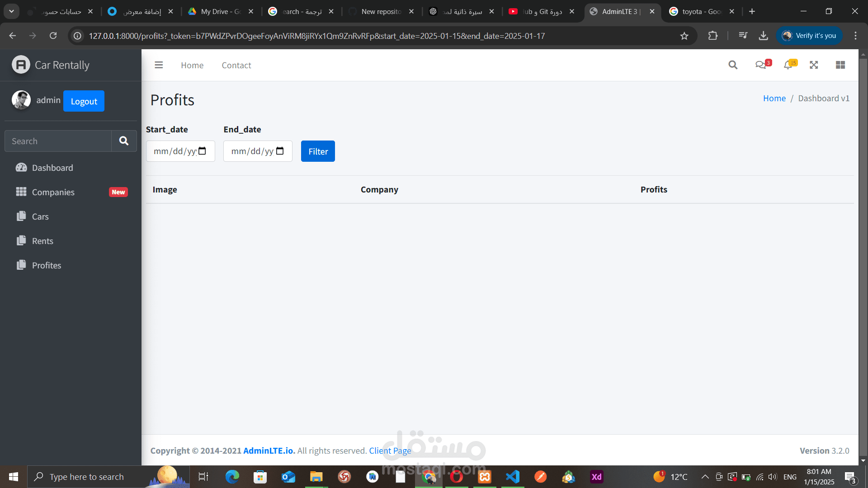This screenshot has width=868, height=488.
Task: Open Dashboard in the sidebar
Action: [52, 168]
